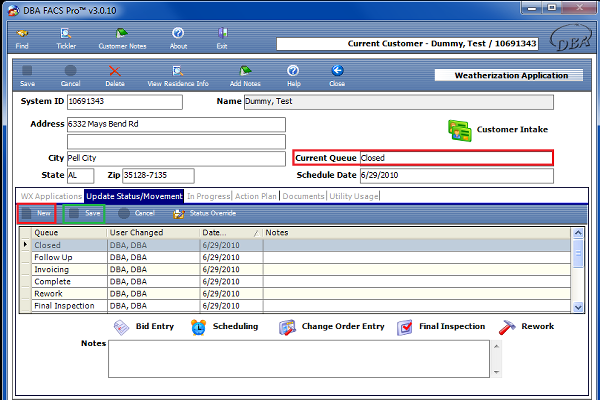Sort grid by Date column header

(231, 233)
